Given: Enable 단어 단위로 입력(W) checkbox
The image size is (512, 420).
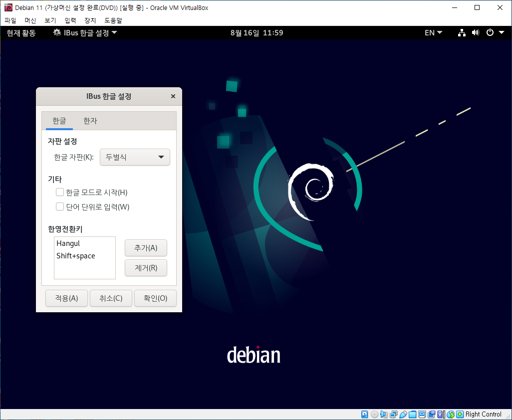Looking at the screenshot, I should tap(60, 207).
